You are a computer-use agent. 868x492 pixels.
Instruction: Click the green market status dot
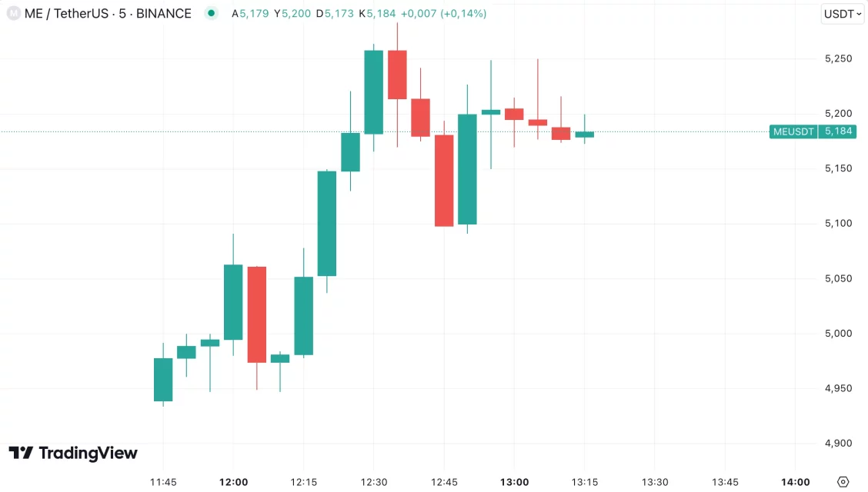[x=212, y=14]
